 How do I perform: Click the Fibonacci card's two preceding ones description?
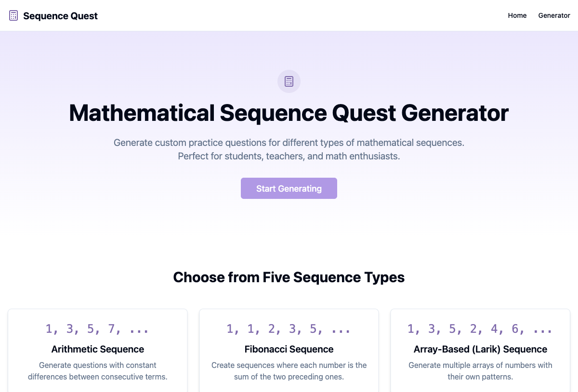click(x=289, y=371)
